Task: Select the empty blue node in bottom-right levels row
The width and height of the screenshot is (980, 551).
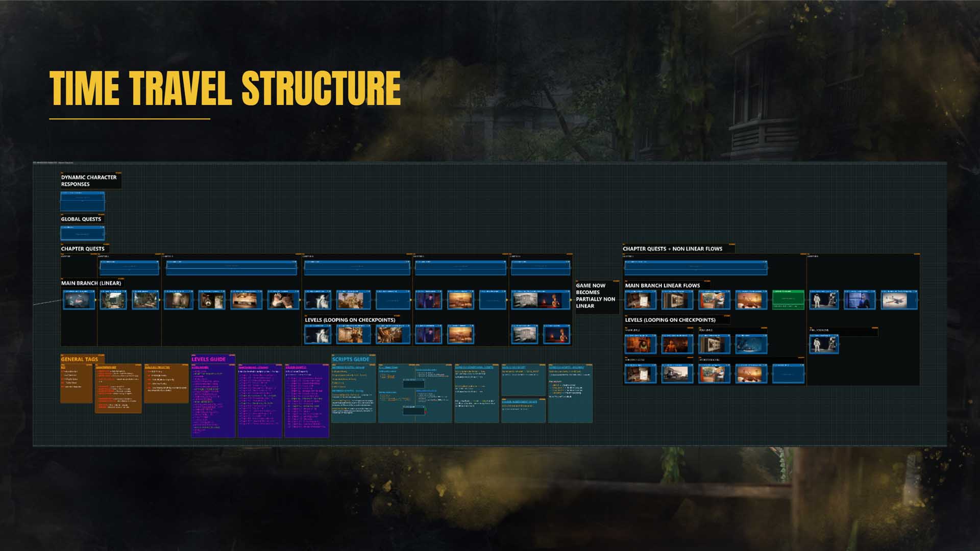Action: click(788, 373)
